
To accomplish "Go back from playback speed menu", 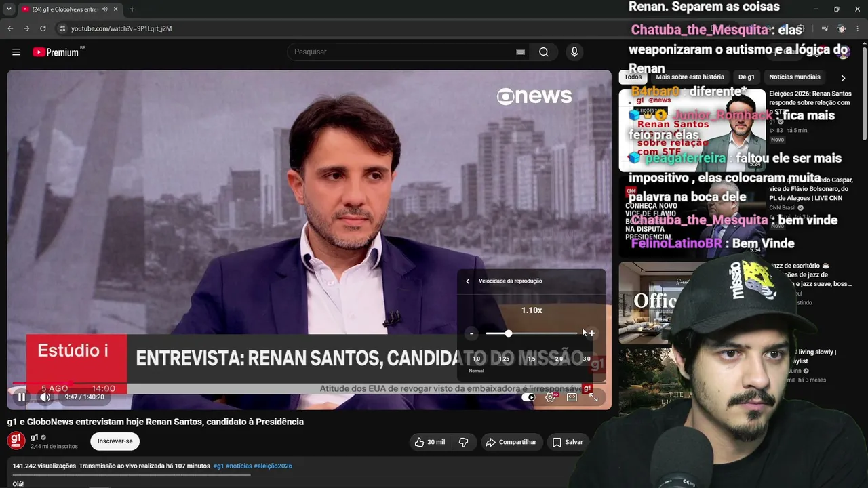I will coord(467,281).
